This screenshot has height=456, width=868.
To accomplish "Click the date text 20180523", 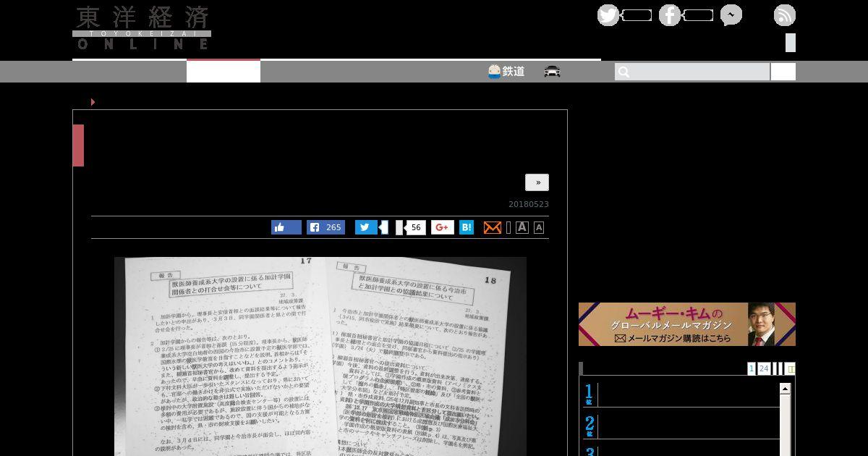I will pyautogui.click(x=529, y=204).
